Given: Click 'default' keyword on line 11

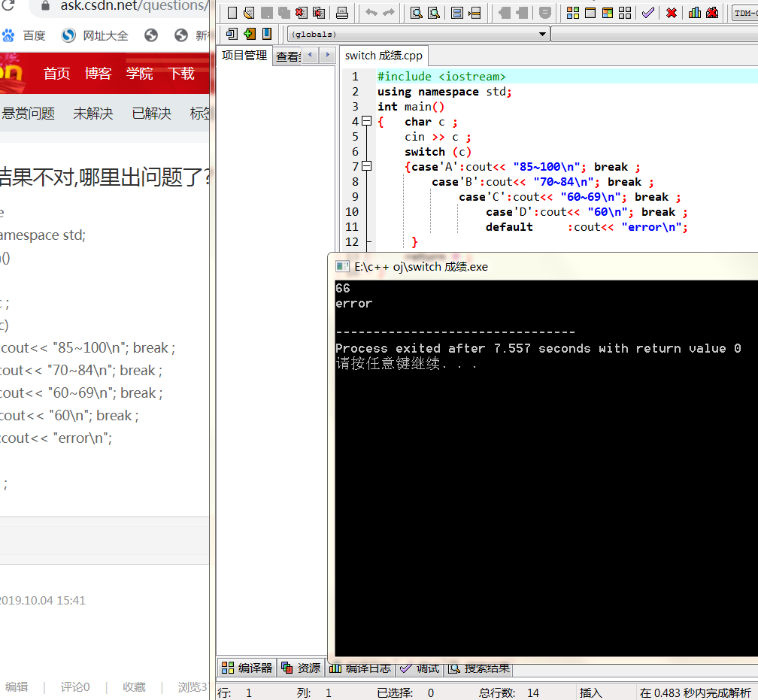Looking at the screenshot, I should (x=509, y=227).
